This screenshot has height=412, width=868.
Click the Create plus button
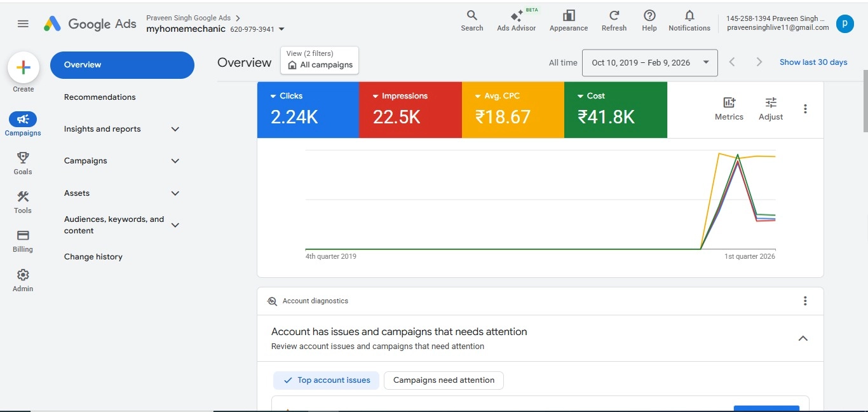point(24,68)
